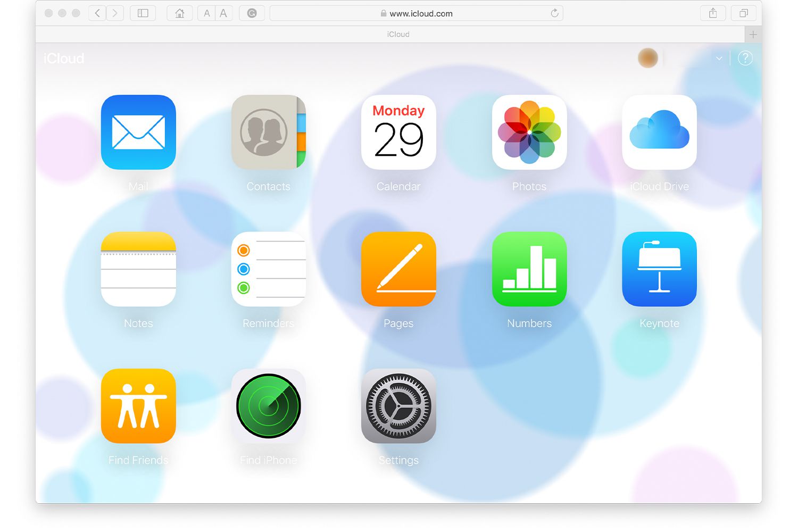Screen dimensions: 798x532
Task: Launch the Photos app icon
Action: click(529, 132)
